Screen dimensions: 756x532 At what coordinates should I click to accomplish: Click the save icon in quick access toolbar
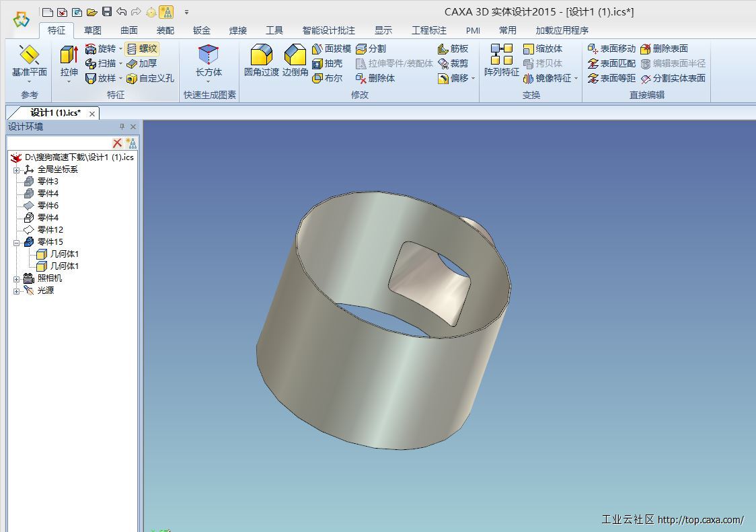click(x=107, y=11)
